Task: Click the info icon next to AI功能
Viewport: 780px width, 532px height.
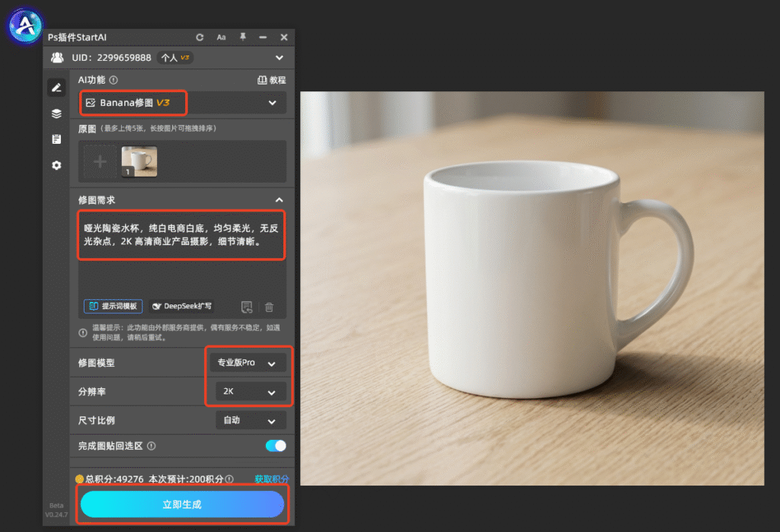Action: [x=113, y=80]
